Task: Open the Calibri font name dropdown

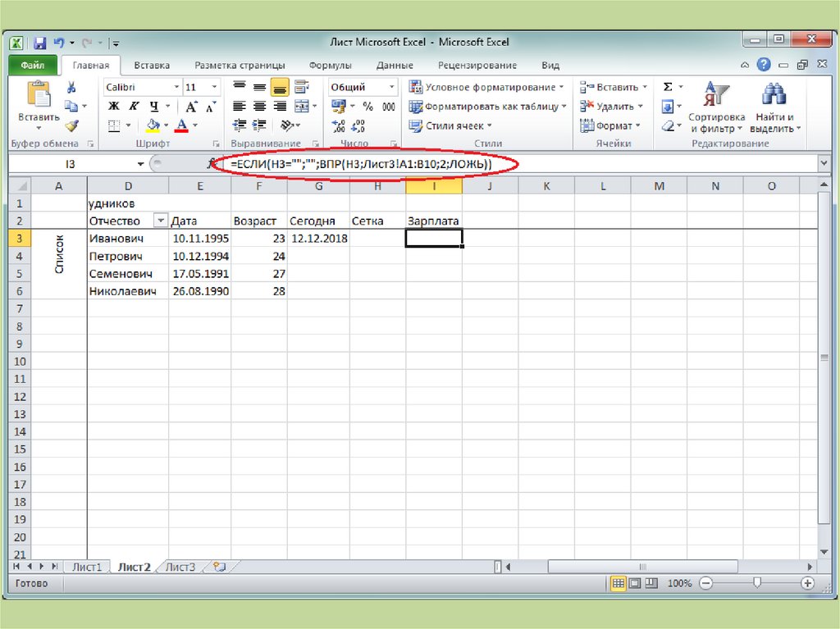Action: [x=176, y=87]
